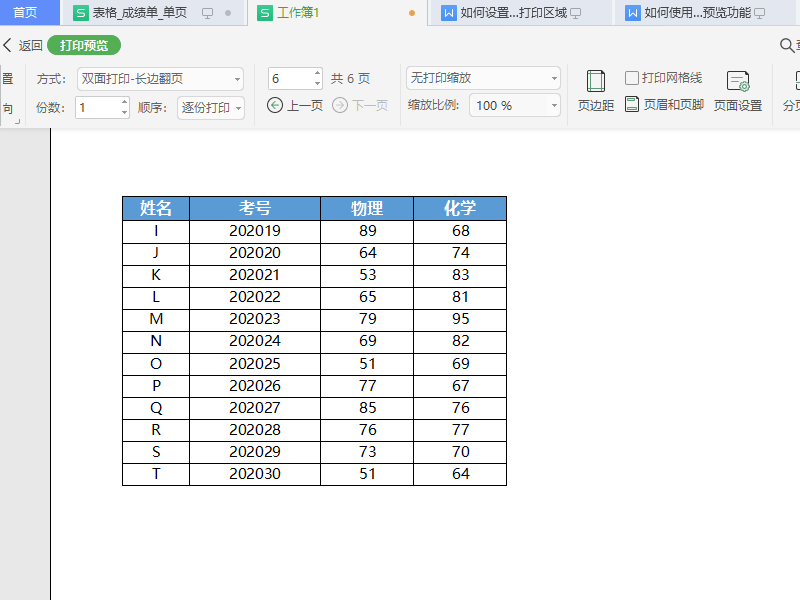The height and width of the screenshot is (600, 800).
Task: Switch to the 表格_成绩单_单页 tab
Action: coord(153,13)
